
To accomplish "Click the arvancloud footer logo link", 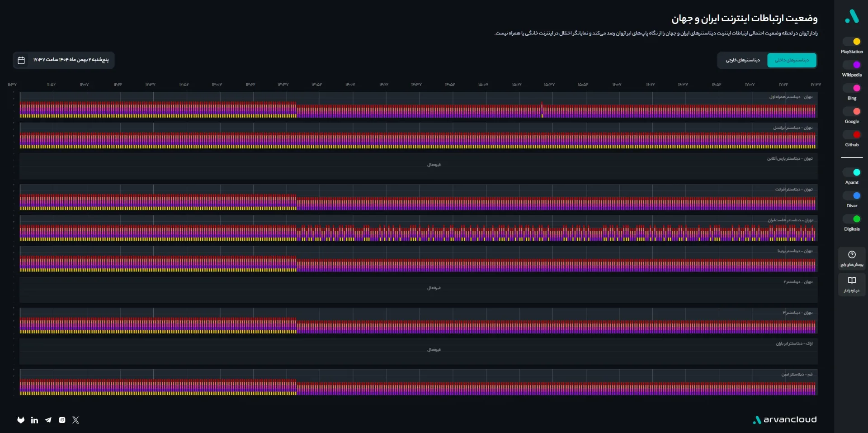I will (785, 420).
